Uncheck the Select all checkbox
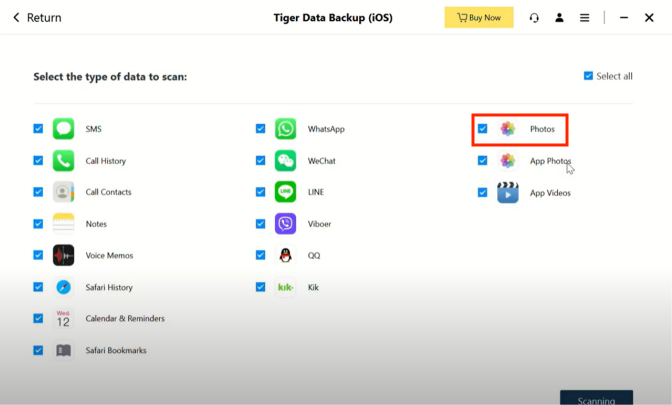The image size is (672, 405). pyautogui.click(x=588, y=76)
